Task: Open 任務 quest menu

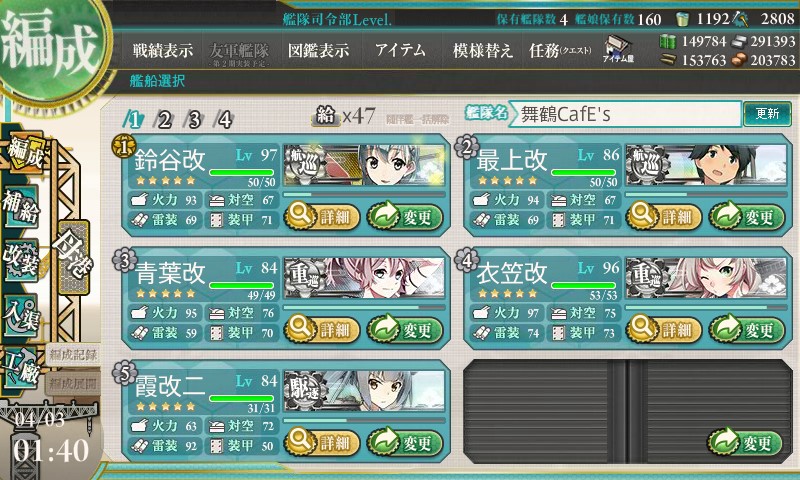Action: coord(560,50)
